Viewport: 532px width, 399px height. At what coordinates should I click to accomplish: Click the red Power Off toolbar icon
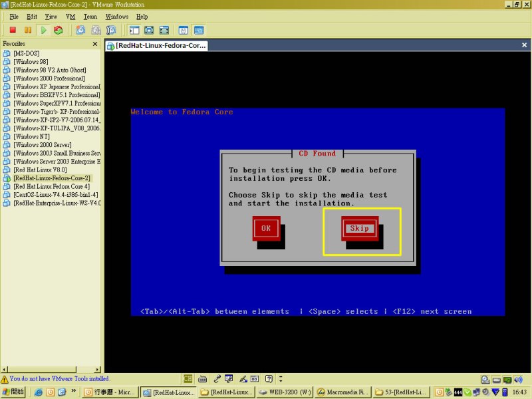tap(13, 30)
